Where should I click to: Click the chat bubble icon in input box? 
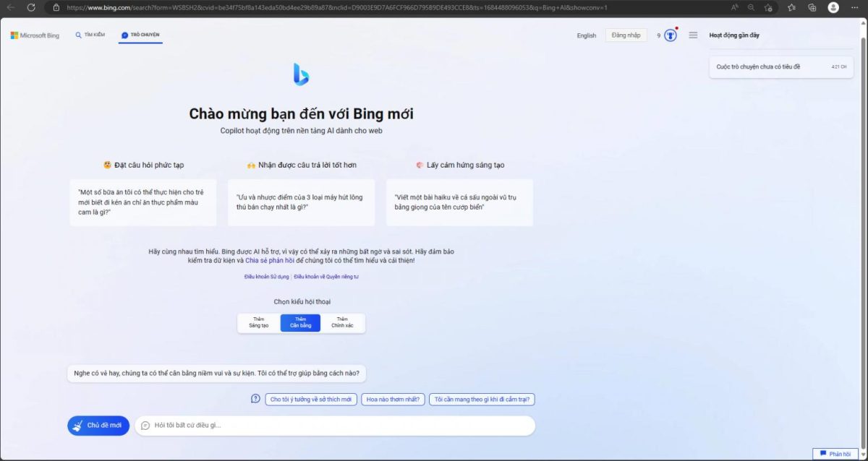(145, 426)
